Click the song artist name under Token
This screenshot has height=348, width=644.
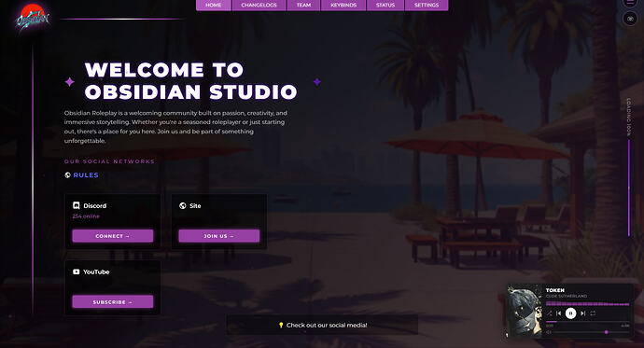point(567,297)
